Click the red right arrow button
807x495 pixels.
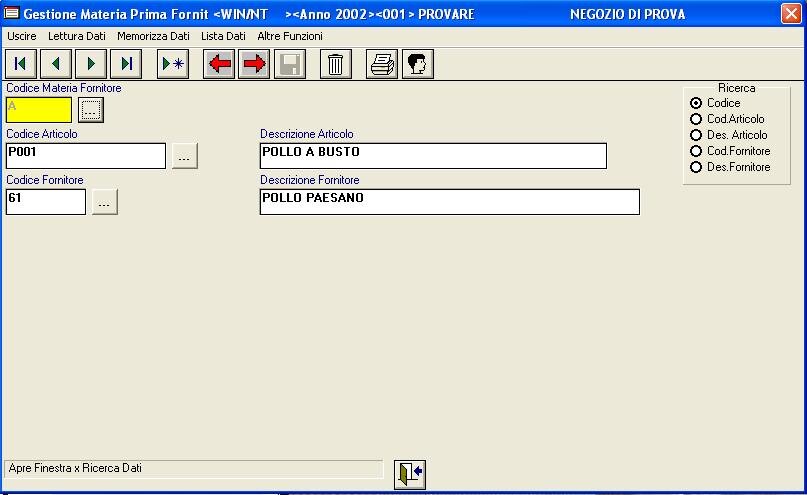point(254,64)
